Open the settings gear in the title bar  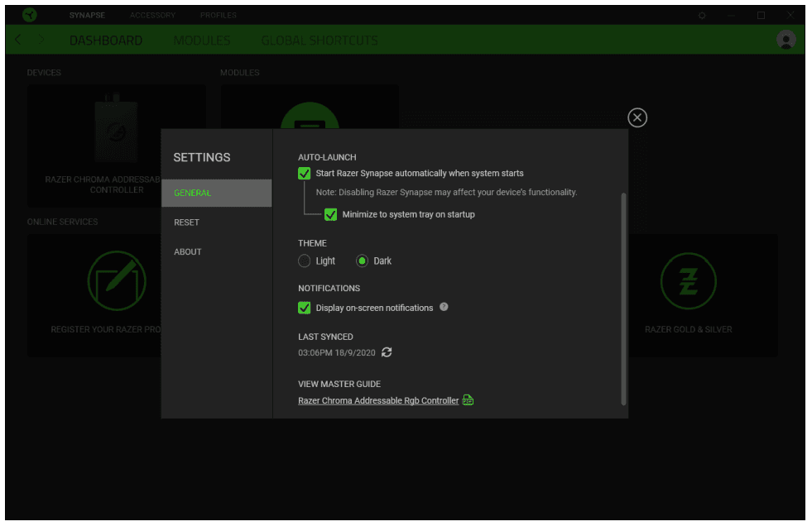point(703,14)
